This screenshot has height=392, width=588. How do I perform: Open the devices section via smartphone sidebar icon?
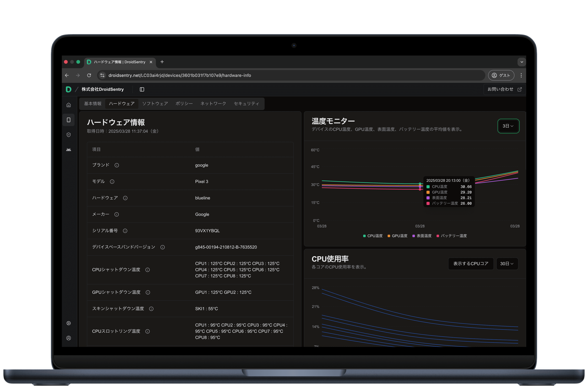click(x=68, y=120)
